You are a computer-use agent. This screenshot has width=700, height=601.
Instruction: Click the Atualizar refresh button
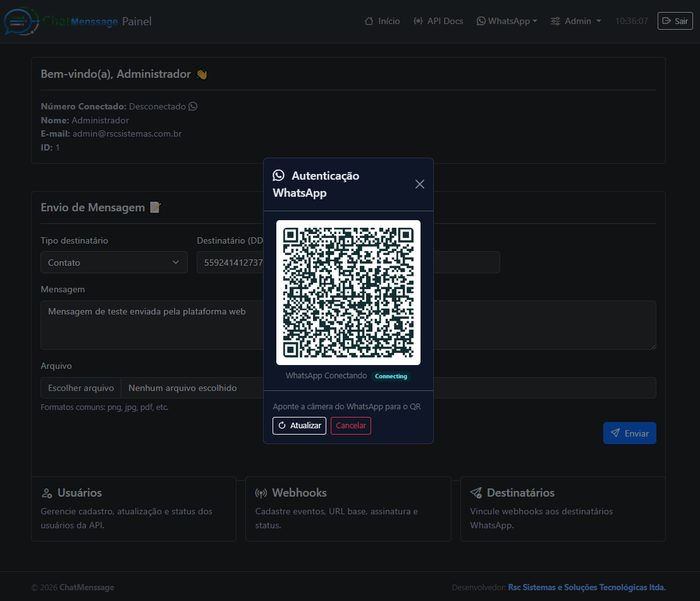click(300, 426)
